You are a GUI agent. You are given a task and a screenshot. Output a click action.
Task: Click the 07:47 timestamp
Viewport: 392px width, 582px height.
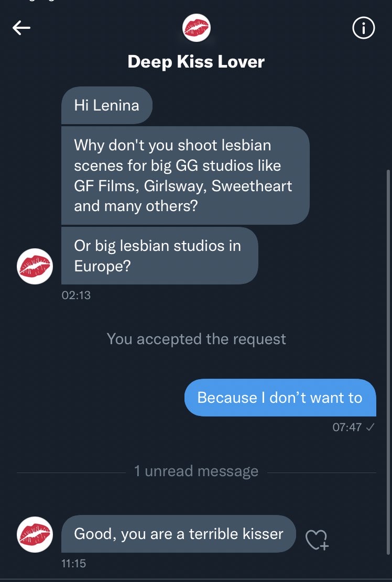pyautogui.click(x=347, y=427)
